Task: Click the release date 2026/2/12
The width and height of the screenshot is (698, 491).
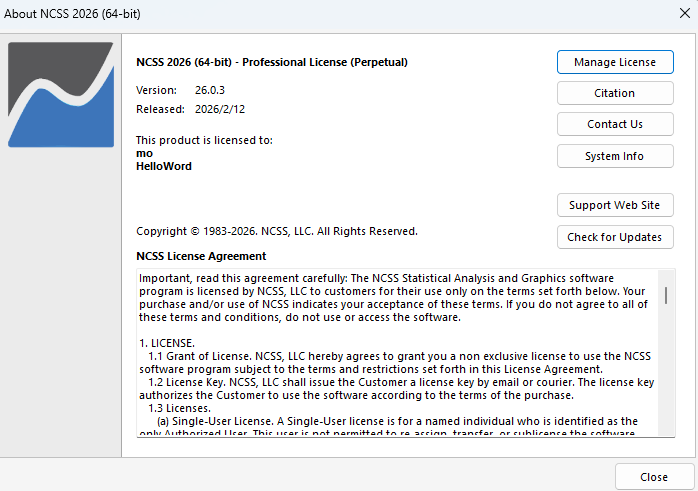Action: tap(220, 109)
